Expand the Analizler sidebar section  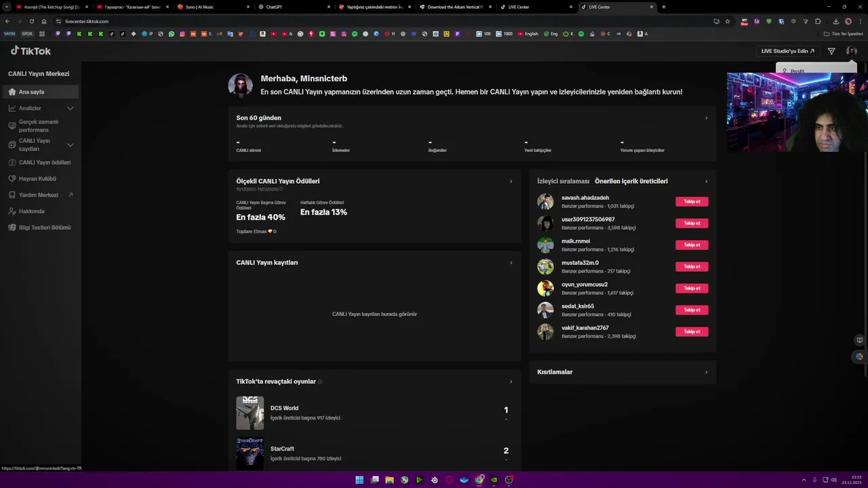click(x=70, y=108)
